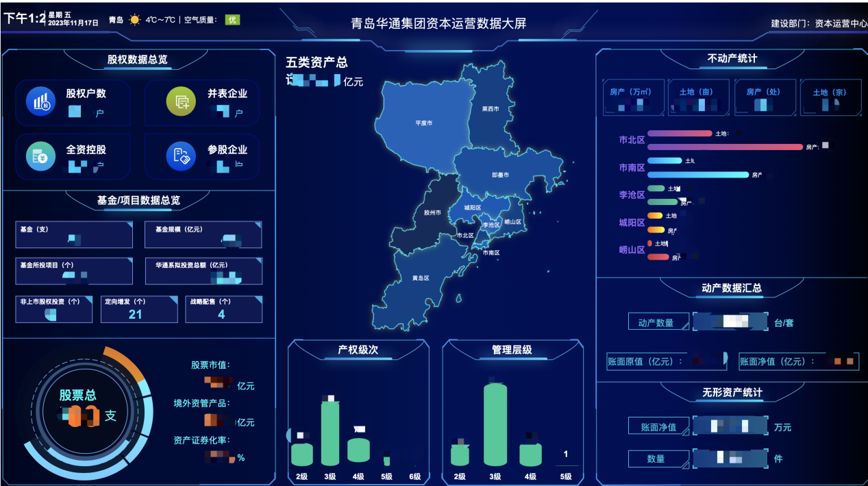
Task: Click the 不动产统计 section header
Action: click(x=732, y=59)
